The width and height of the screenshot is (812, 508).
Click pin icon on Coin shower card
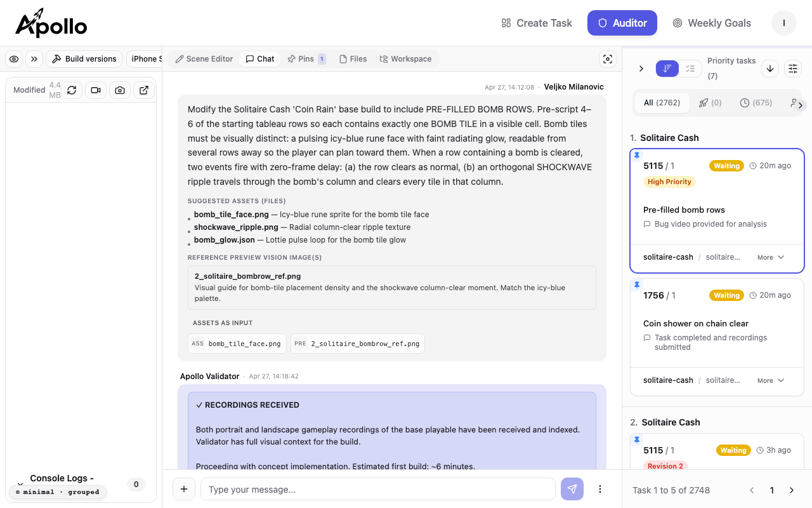pyautogui.click(x=637, y=284)
